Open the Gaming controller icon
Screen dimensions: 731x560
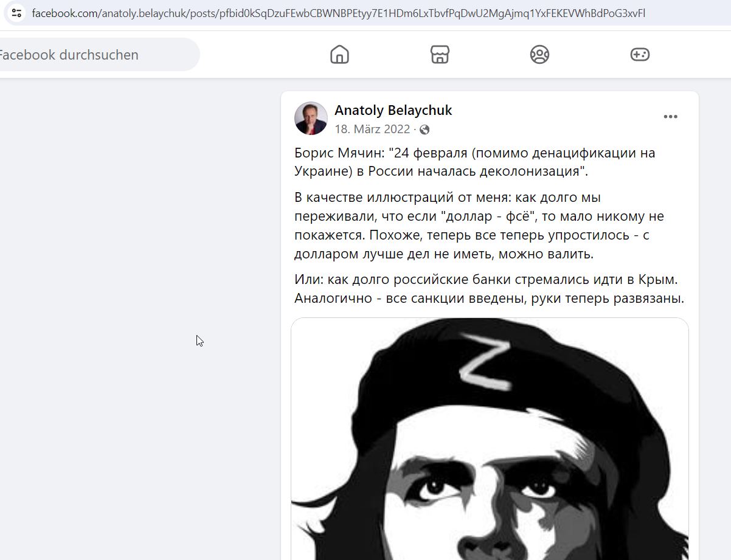pos(640,55)
